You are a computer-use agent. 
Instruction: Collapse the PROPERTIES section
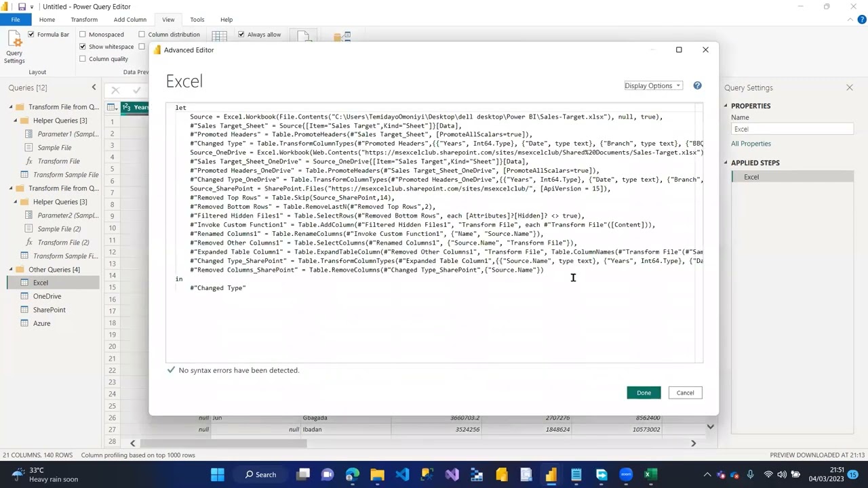click(x=726, y=106)
